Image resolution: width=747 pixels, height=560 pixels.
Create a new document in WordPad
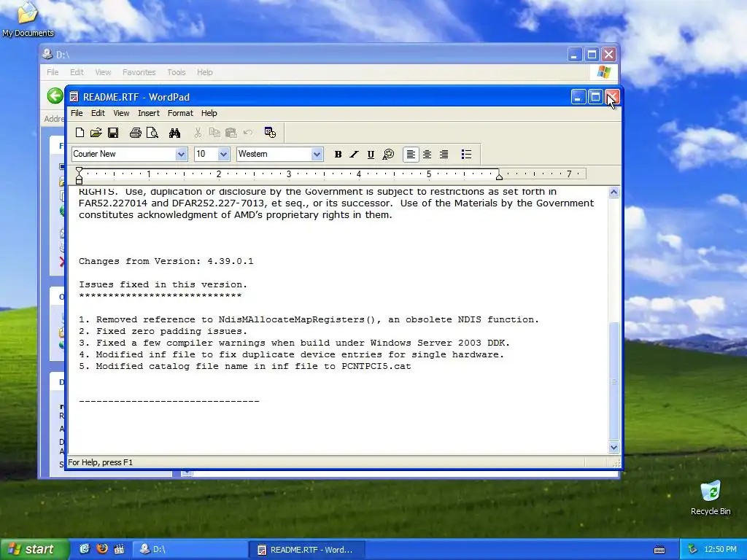[x=80, y=133]
